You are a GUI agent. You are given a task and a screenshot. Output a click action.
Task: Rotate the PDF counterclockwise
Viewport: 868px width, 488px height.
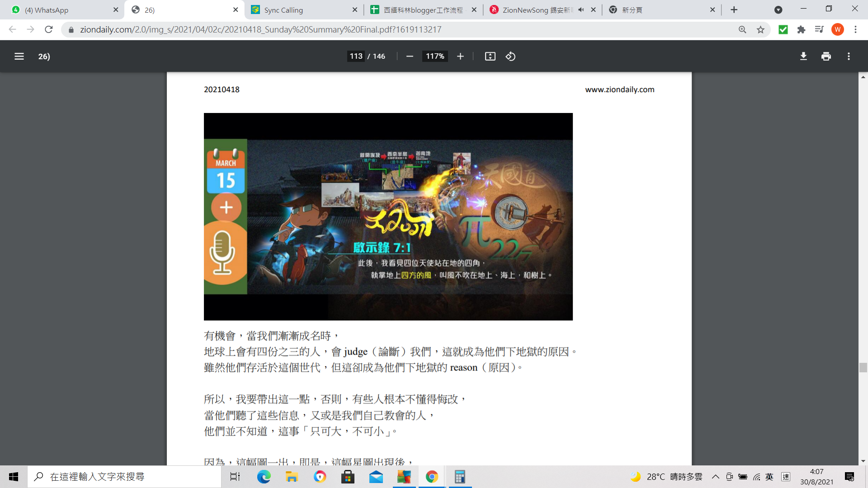[x=510, y=56]
